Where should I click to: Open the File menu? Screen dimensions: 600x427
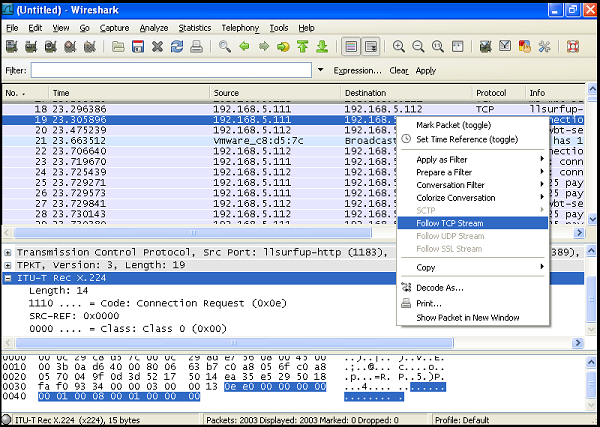12,28
